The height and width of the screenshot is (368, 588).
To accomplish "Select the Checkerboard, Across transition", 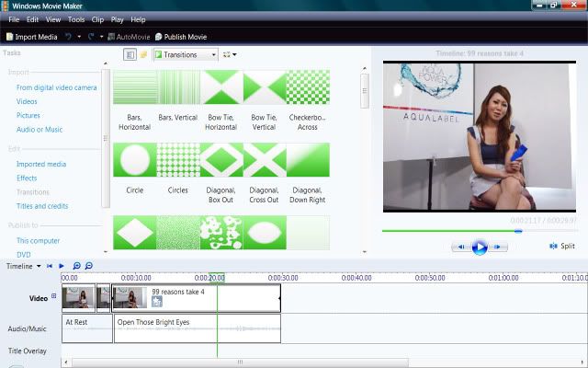I will tap(308, 87).
